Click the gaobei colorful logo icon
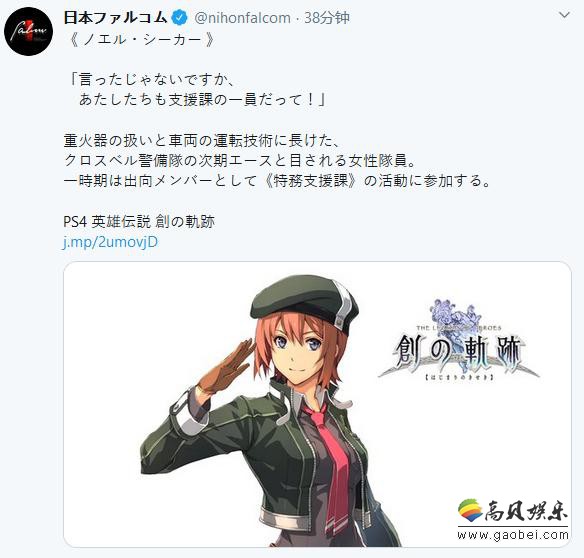 tap(470, 511)
